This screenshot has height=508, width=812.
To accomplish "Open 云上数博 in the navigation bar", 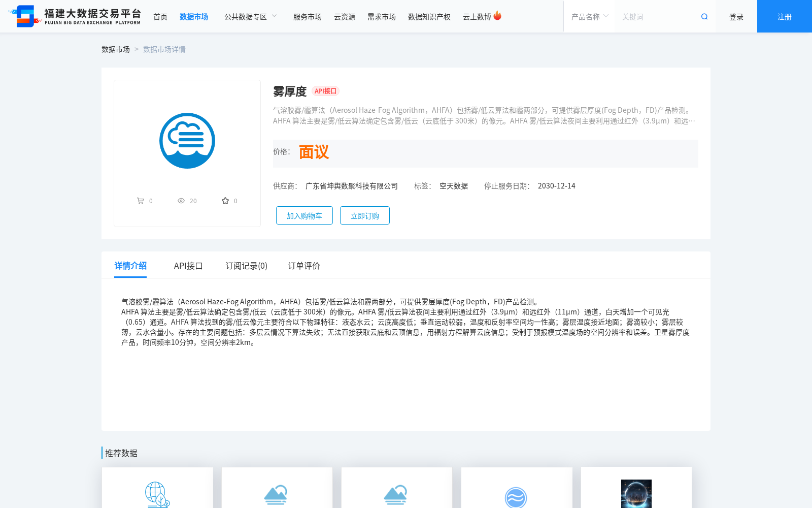I will 477,17.
